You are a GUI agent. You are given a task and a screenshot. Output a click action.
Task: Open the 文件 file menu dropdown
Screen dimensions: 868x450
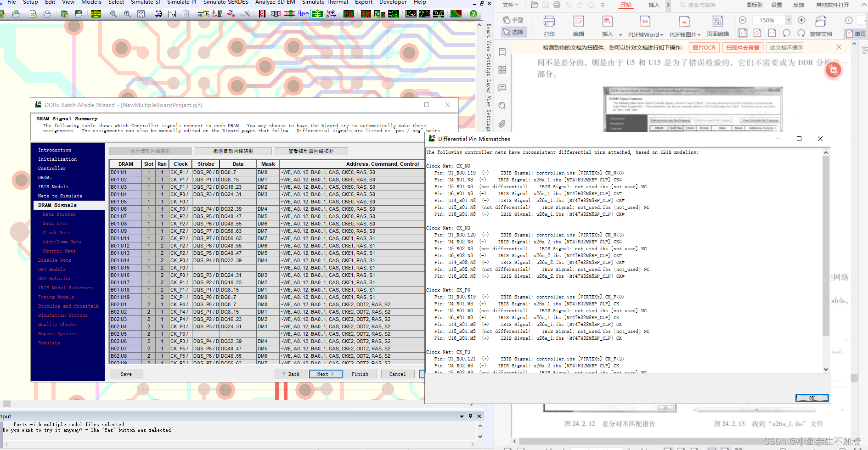(x=510, y=5)
